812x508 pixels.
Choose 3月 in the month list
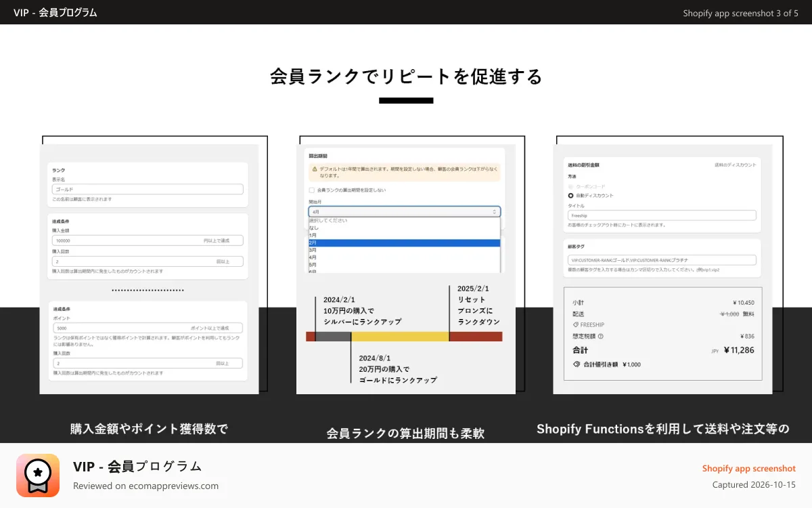click(405, 250)
